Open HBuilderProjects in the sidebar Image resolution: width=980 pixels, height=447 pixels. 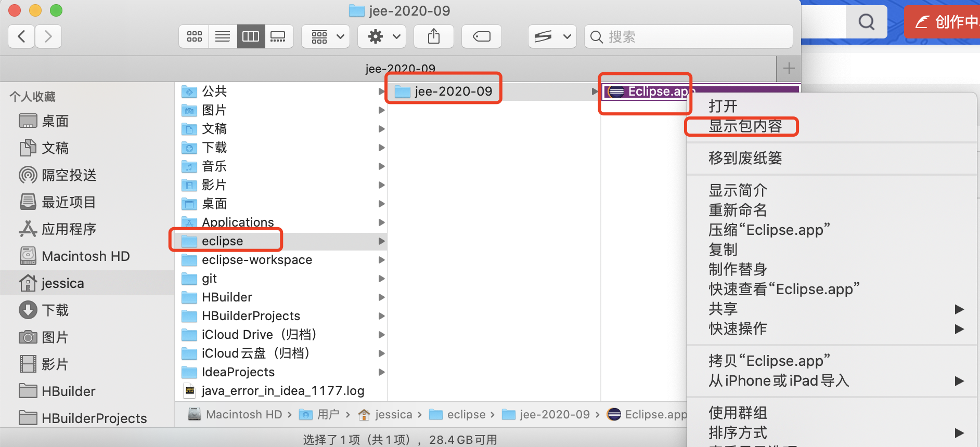point(87,418)
